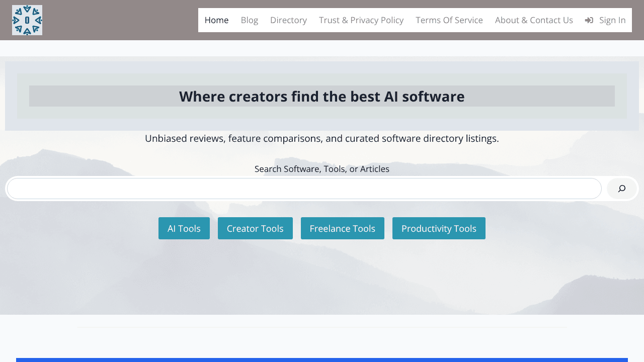Open About & Contact Us page
The width and height of the screenshot is (644, 362).
tap(534, 20)
